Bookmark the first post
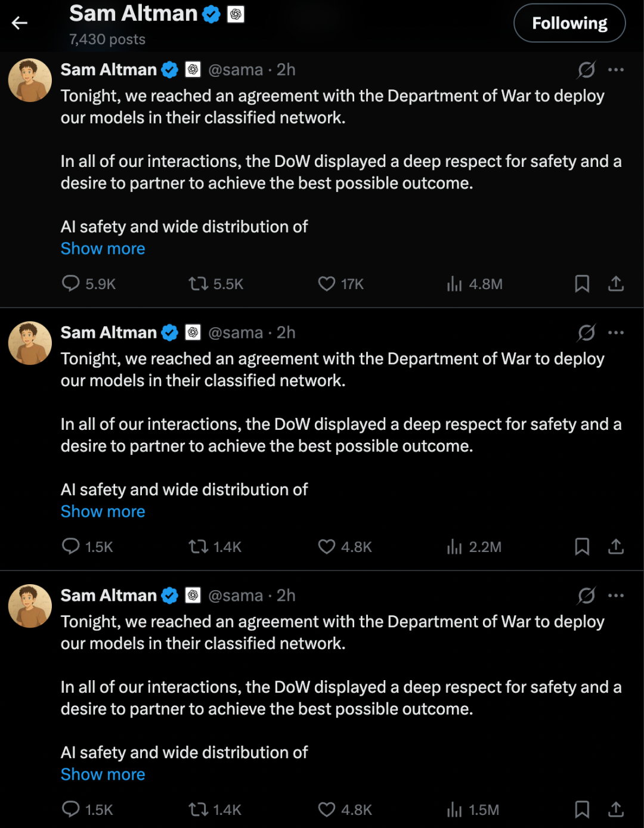 [582, 284]
